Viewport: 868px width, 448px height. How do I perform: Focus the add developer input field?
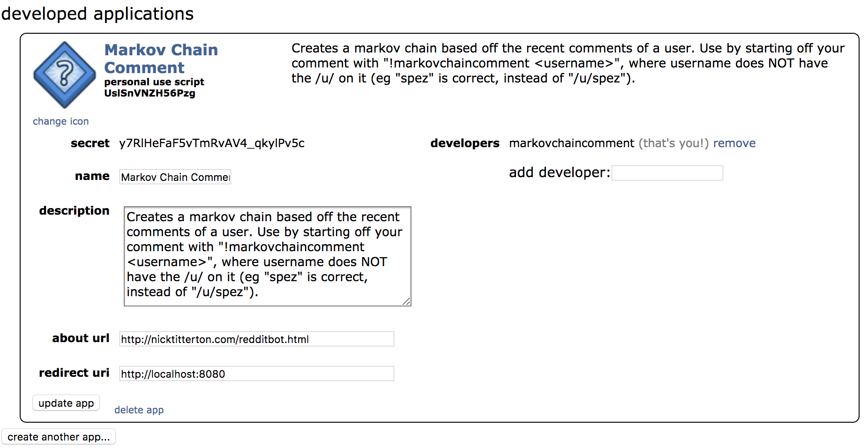667,173
